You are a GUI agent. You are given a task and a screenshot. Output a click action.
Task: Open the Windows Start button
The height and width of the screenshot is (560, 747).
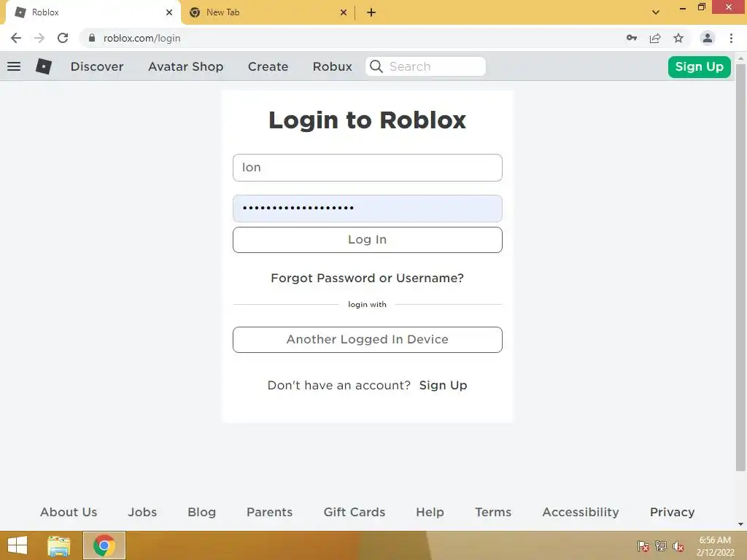coord(18,545)
